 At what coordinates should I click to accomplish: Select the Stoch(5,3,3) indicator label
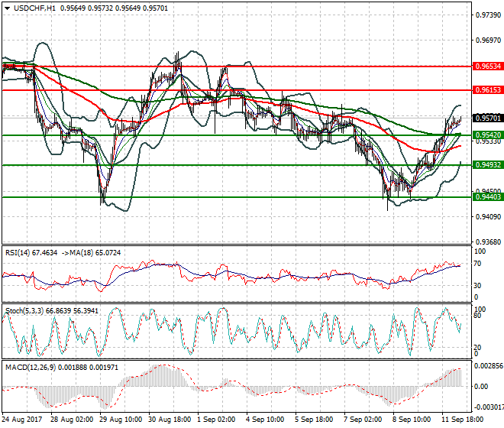point(24,311)
